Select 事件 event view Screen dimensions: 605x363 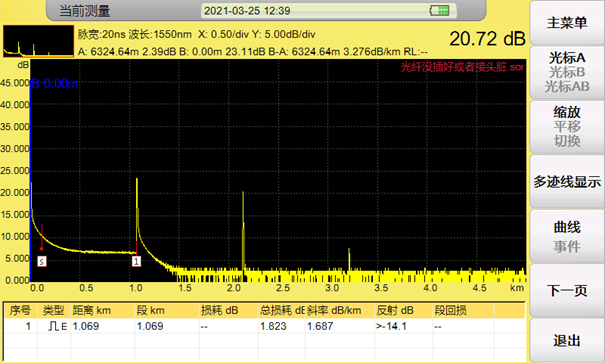coord(567,246)
